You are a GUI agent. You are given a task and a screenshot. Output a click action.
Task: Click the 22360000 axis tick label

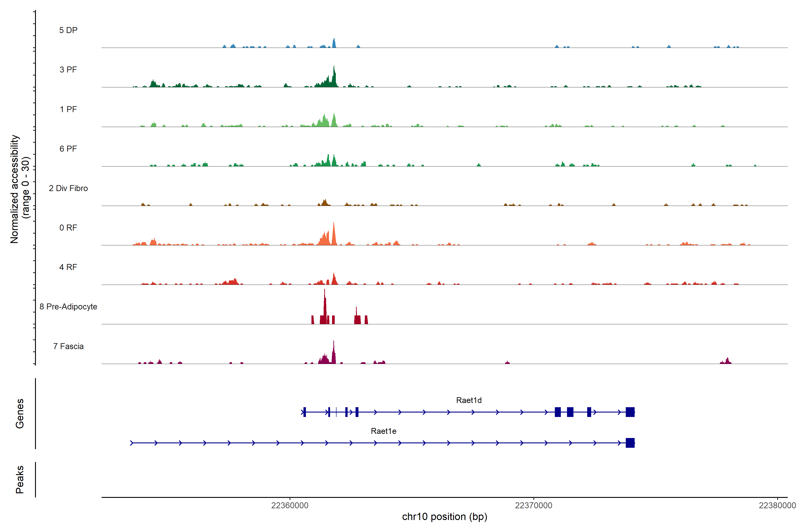[290, 506]
